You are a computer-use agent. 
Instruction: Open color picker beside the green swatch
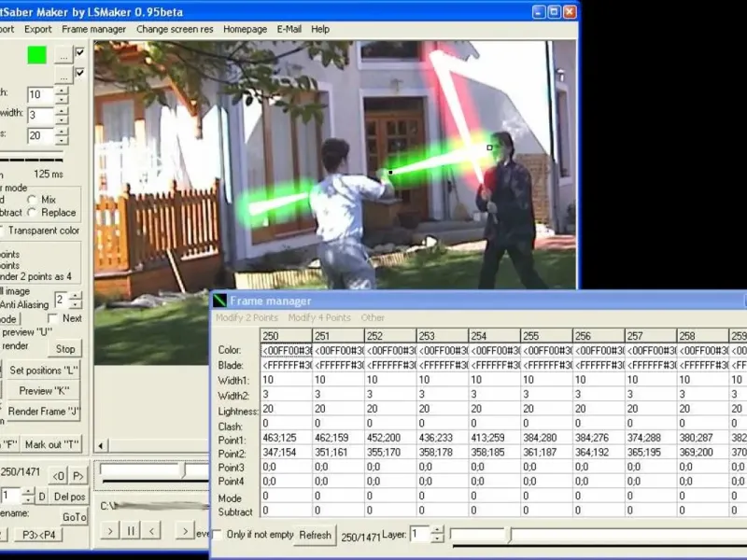[63, 55]
